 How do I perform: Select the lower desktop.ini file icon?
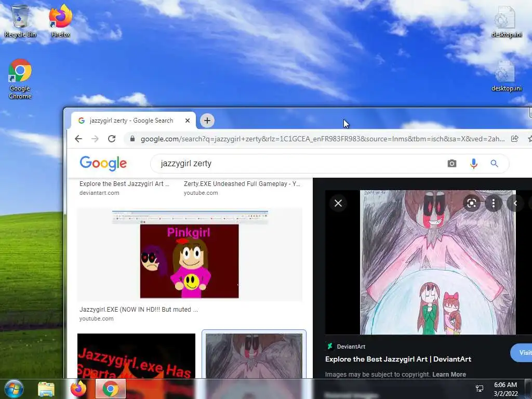[x=506, y=76]
